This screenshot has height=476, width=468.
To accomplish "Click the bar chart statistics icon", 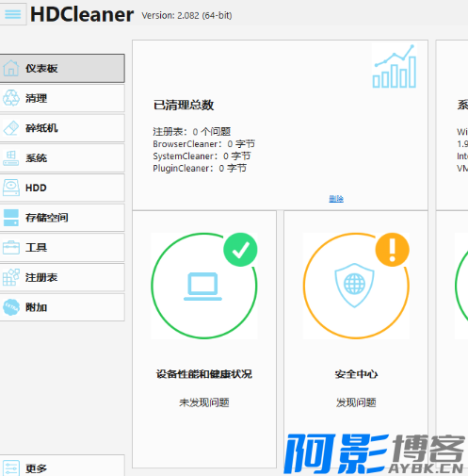I will 395,66.
